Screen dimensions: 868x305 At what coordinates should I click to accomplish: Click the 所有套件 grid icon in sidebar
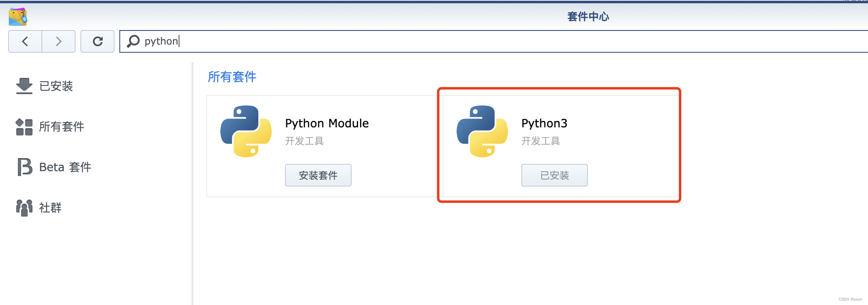(24, 127)
